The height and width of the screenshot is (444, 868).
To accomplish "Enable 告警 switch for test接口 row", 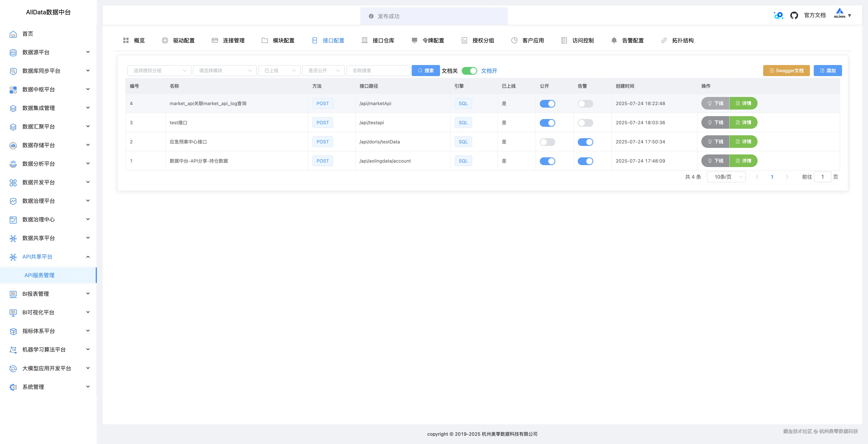I will click(585, 123).
